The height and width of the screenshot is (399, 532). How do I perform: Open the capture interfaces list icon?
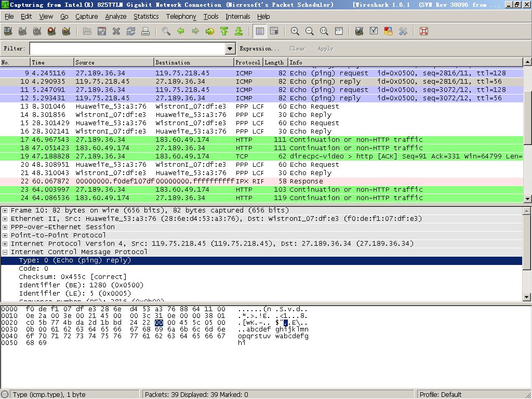coord(8,32)
